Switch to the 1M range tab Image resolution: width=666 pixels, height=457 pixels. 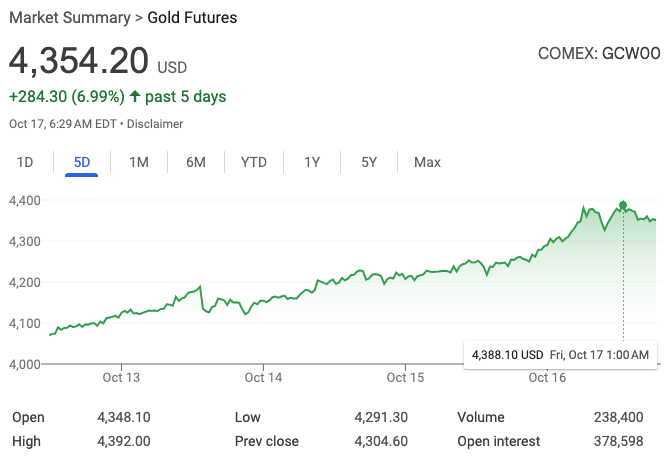tap(139, 162)
